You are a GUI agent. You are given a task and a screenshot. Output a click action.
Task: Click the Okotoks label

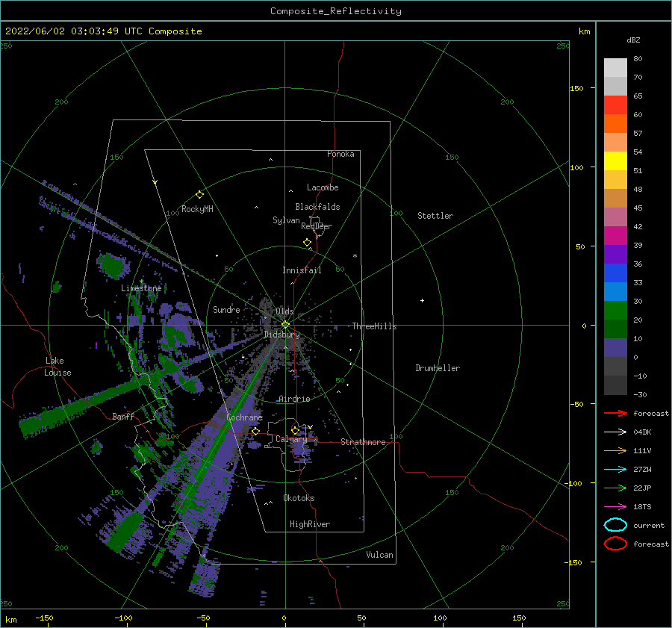tap(299, 498)
